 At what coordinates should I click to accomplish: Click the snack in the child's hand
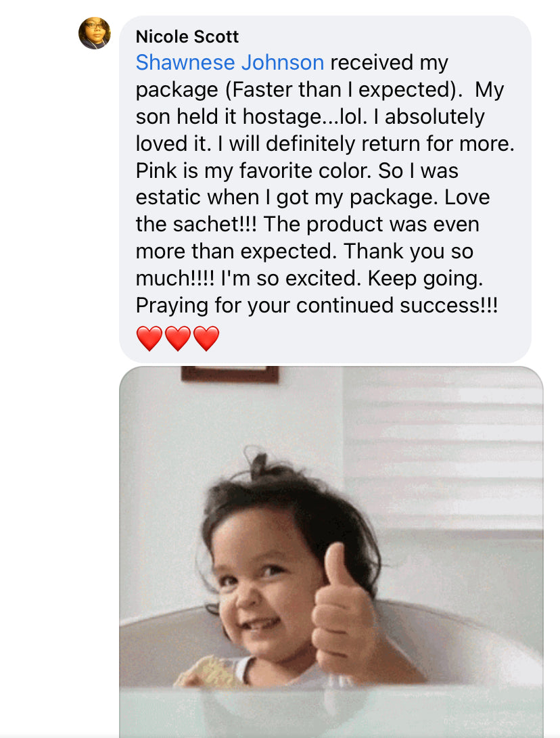pyautogui.click(x=210, y=672)
